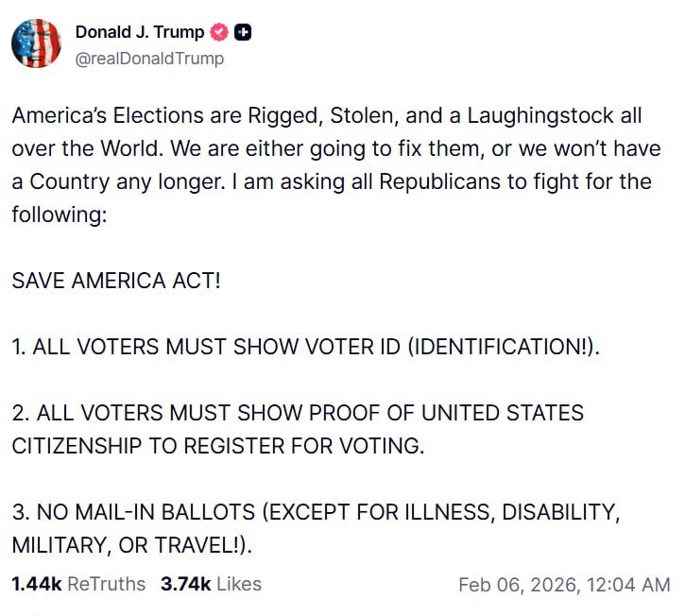685x616 pixels.
Task: View the 1.44k ReTruths count
Action: (37, 584)
